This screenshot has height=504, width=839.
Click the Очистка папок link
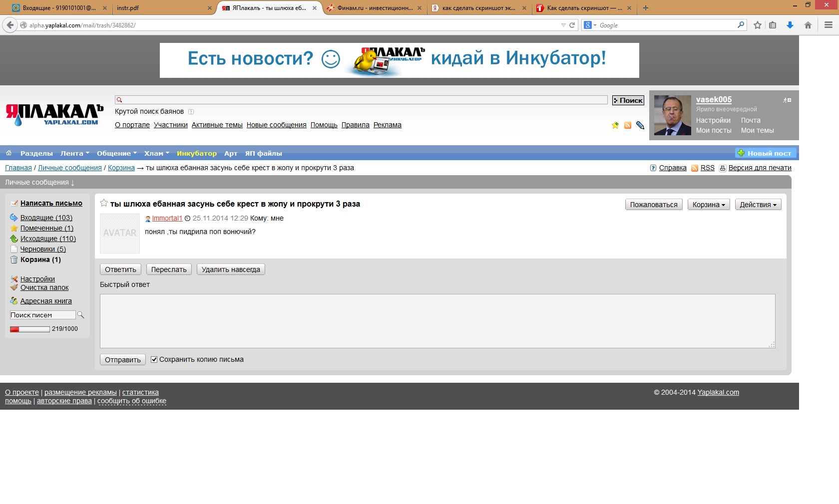[44, 287]
